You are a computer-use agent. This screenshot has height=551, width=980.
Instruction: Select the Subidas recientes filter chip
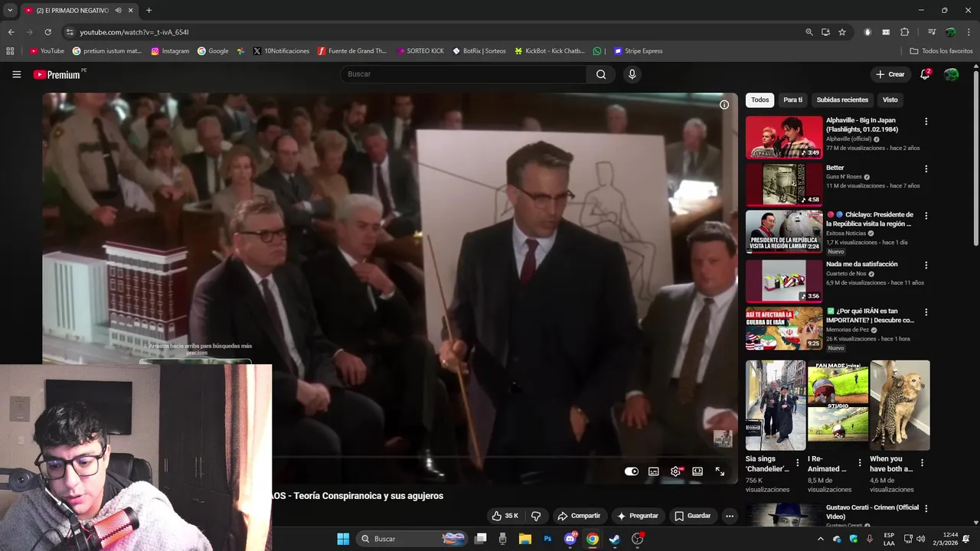(x=842, y=99)
